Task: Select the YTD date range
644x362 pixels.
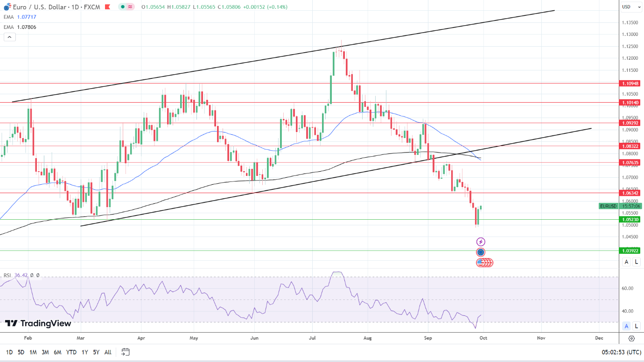Action: [x=71, y=352]
